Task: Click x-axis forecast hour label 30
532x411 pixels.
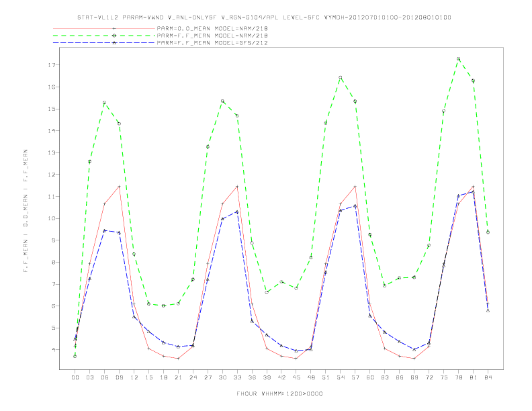Action: tap(222, 377)
